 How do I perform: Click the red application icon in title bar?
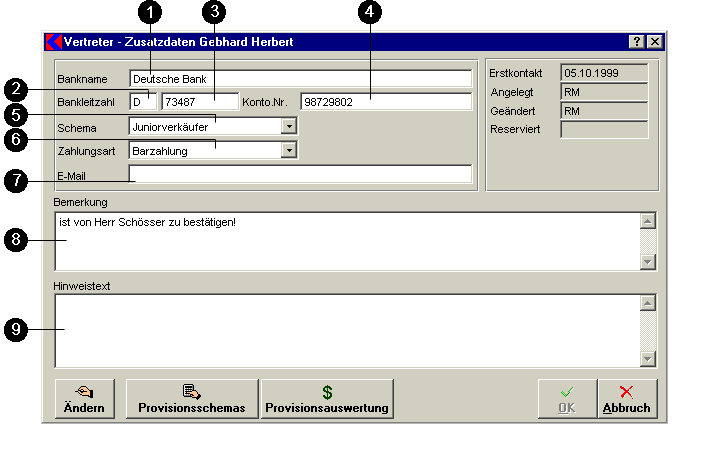tap(54, 42)
